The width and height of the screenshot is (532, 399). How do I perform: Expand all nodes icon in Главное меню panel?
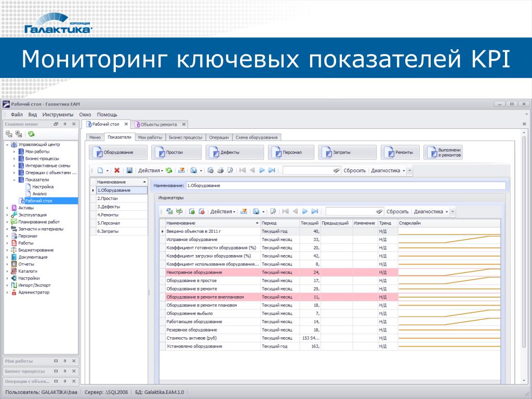tap(19, 134)
